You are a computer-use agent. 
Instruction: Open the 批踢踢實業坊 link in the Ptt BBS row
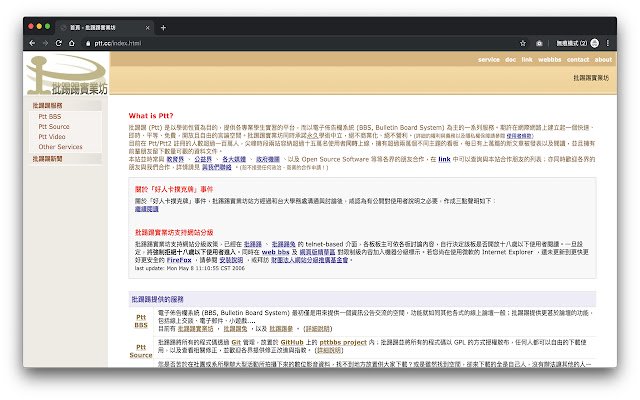(196, 329)
